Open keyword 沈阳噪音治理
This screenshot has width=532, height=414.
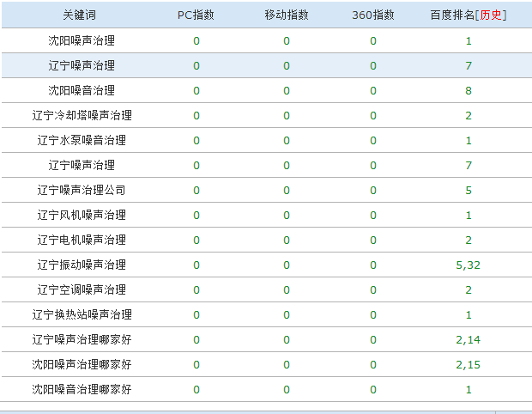(x=82, y=90)
